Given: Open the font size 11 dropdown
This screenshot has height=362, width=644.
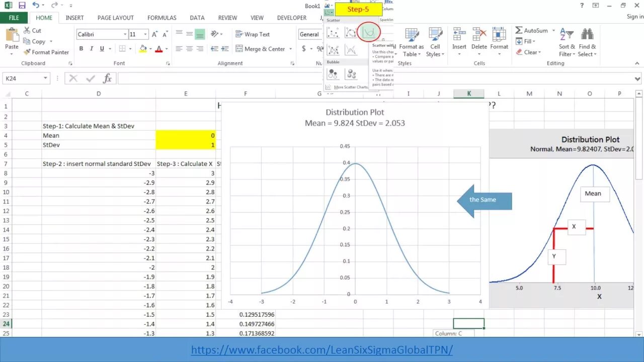Looking at the screenshot, I should click(x=146, y=35).
